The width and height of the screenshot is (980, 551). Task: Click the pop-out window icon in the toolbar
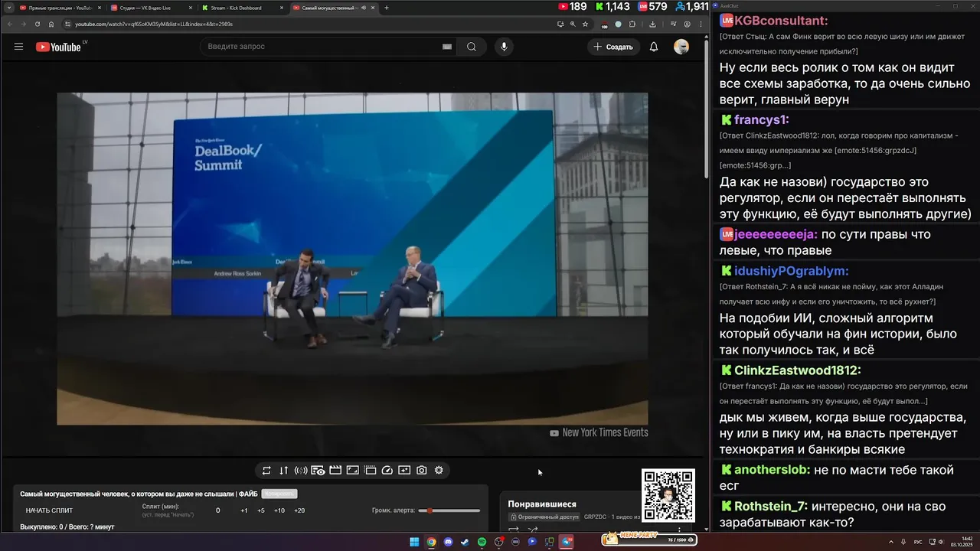(370, 471)
